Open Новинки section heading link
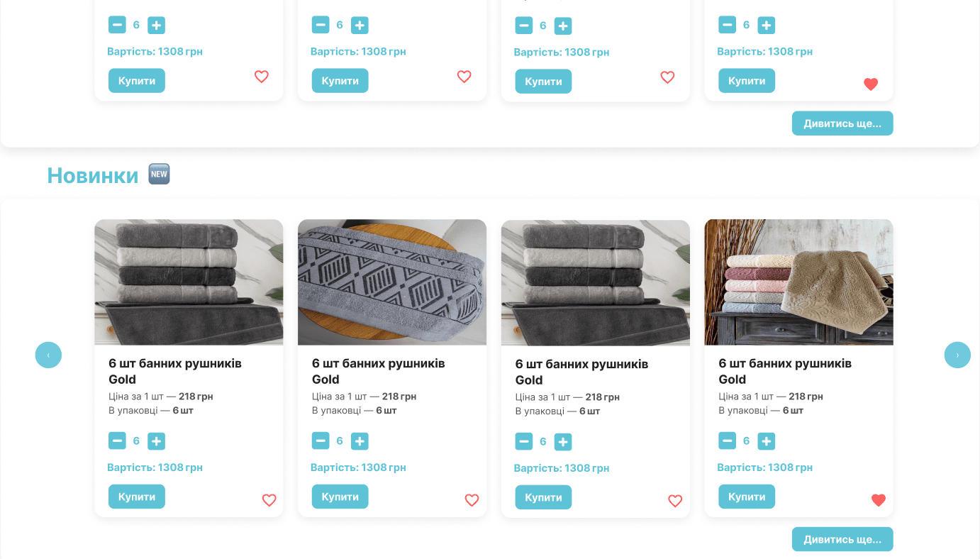 tap(93, 175)
